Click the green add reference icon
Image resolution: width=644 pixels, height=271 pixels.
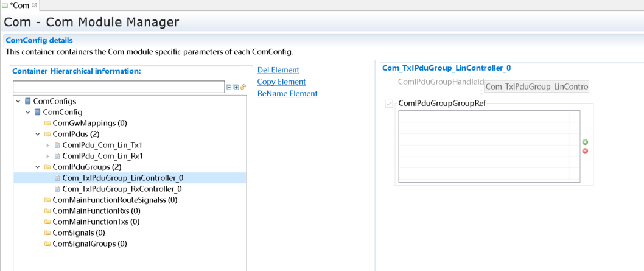pyautogui.click(x=585, y=142)
